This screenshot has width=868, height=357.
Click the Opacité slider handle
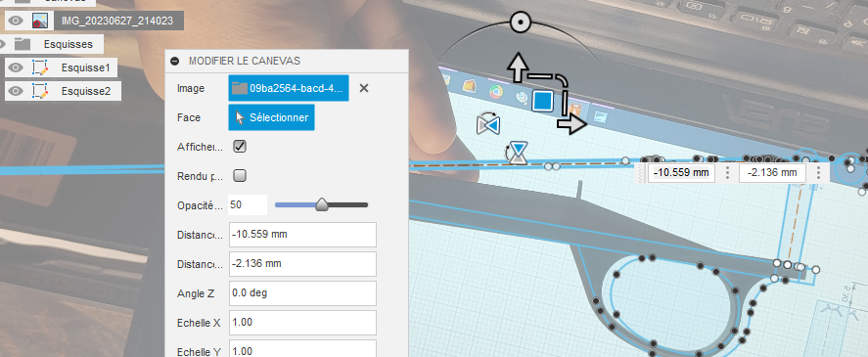tap(322, 204)
